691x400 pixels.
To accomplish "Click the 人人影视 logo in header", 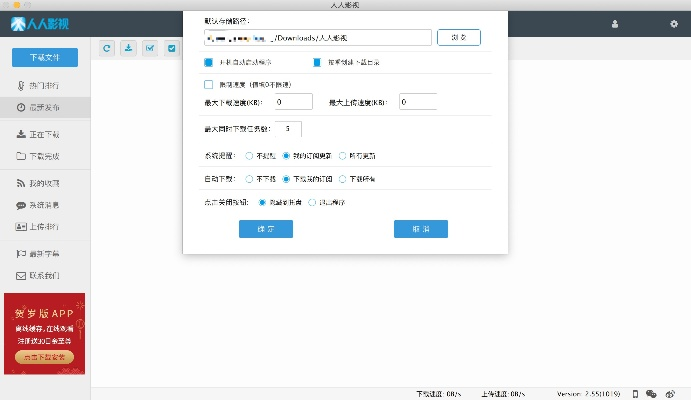I will point(33,23).
